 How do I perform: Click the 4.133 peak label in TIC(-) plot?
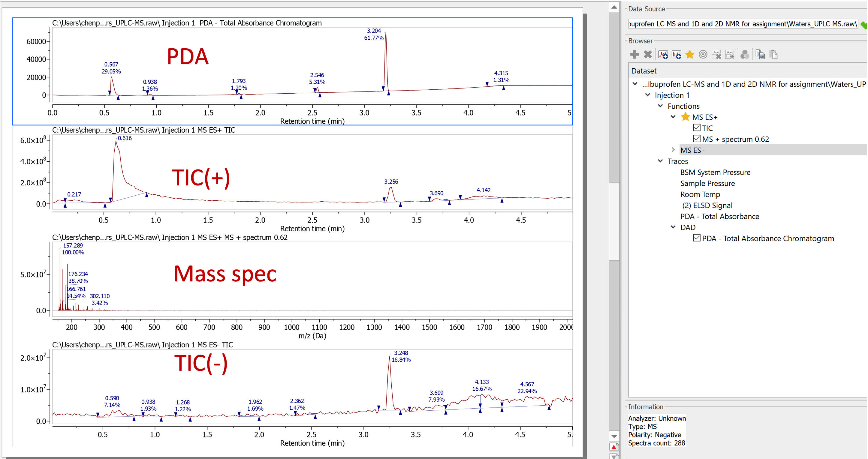pos(482,382)
